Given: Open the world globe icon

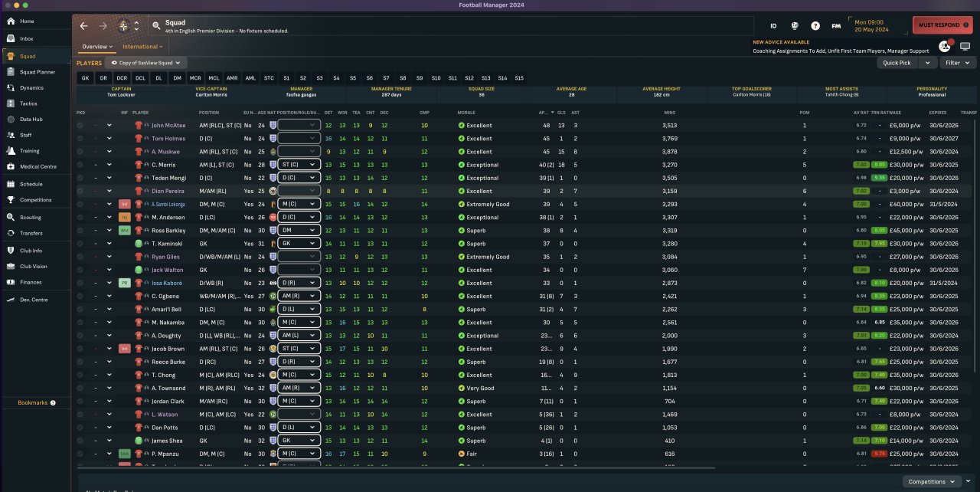Looking at the screenshot, I should (x=795, y=26).
